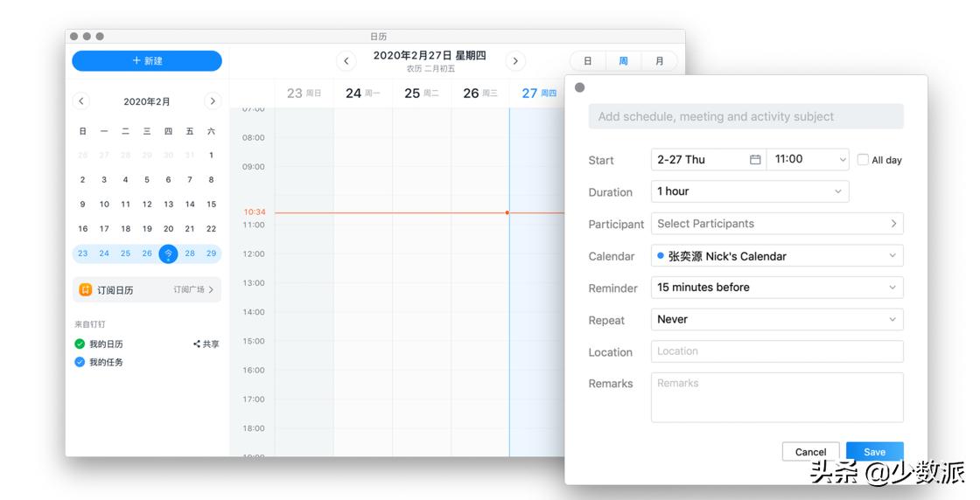Click the blue calendar color dot
The height and width of the screenshot is (500, 980).
[x=661, y=255]
